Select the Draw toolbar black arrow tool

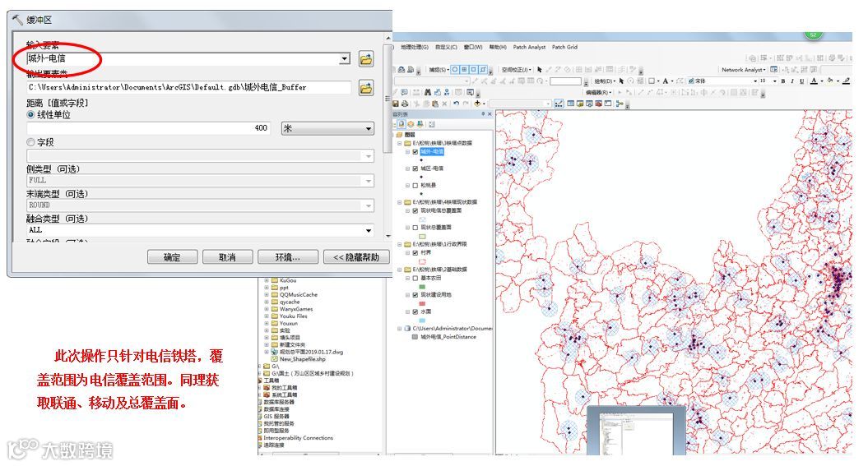click(x=621, y=81)
